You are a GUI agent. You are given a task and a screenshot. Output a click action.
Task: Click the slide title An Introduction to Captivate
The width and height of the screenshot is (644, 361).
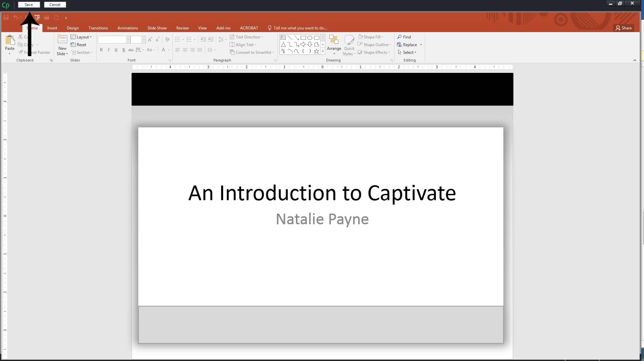click(322, 193)
